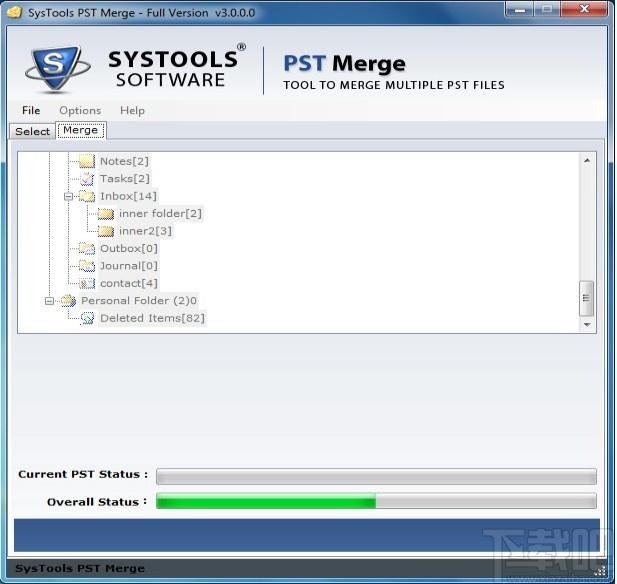
Task: Collapse the Inbox tree node
Action: coord(68,196)
